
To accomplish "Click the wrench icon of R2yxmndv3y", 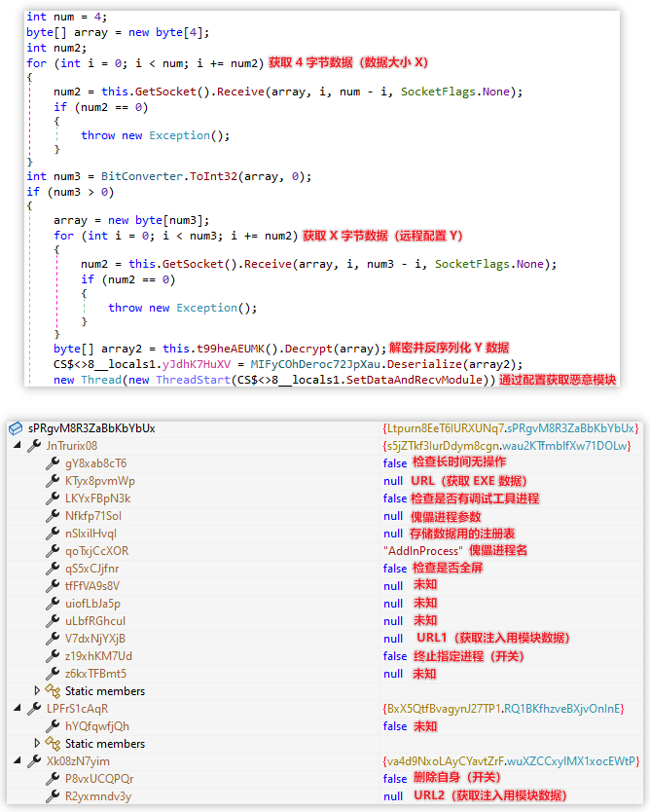I will pos(53,796).
